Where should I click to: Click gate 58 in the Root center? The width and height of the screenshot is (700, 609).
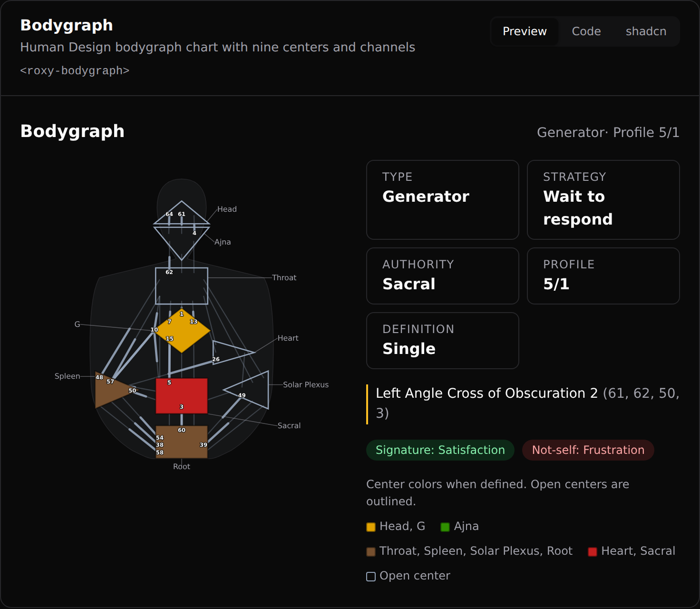[x=160, y=452]
